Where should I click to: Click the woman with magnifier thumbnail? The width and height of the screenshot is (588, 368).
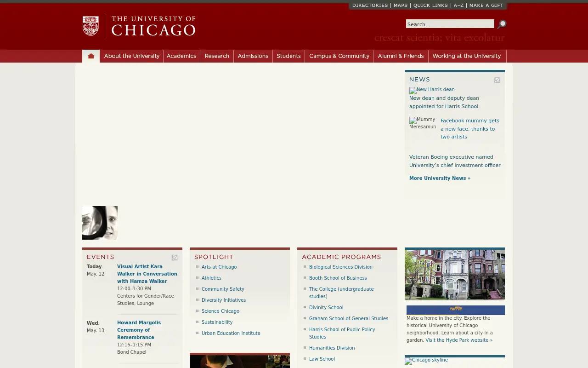[100, 223]
